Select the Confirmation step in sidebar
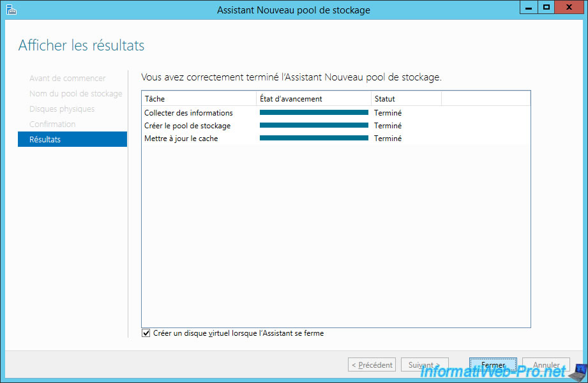The width and height of the screenshot is (588, 383). coord(52,124)
